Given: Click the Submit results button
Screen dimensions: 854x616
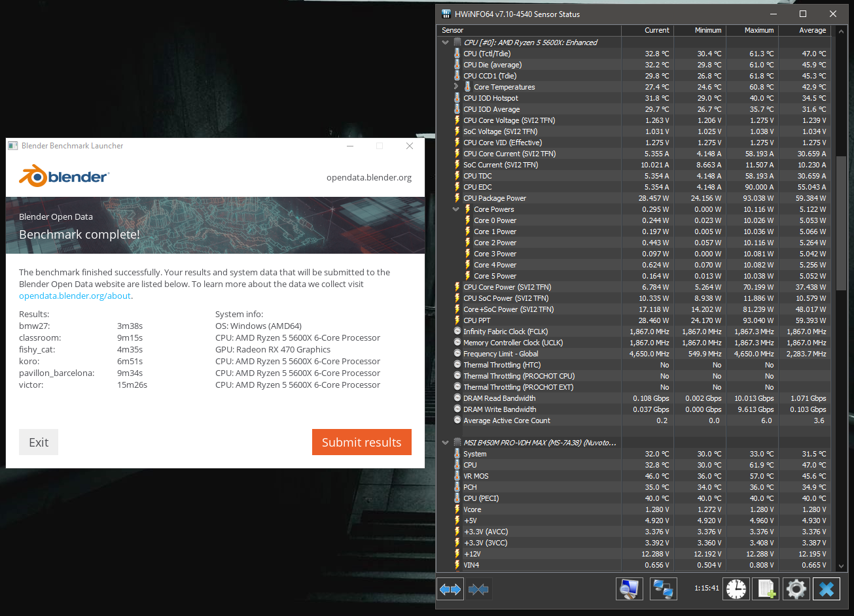Looking at the screenshot, I should pos(362,442).
